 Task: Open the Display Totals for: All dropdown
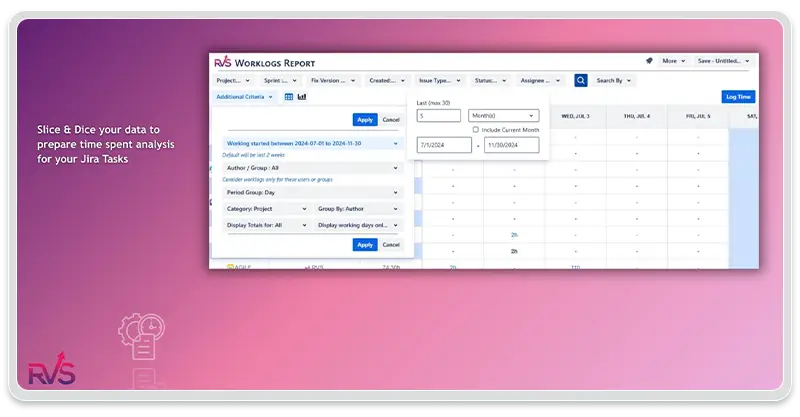[x=266, y=225]
